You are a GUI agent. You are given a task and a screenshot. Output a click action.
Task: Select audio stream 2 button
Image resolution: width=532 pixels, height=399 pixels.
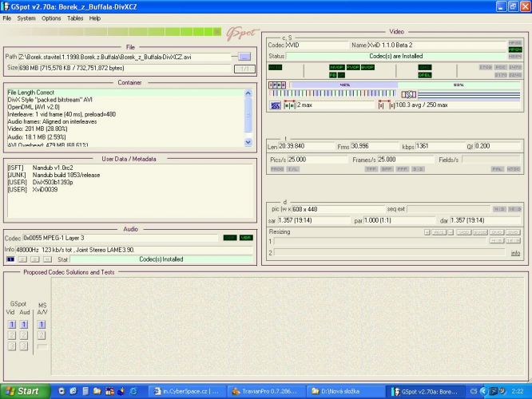point(22,259)
